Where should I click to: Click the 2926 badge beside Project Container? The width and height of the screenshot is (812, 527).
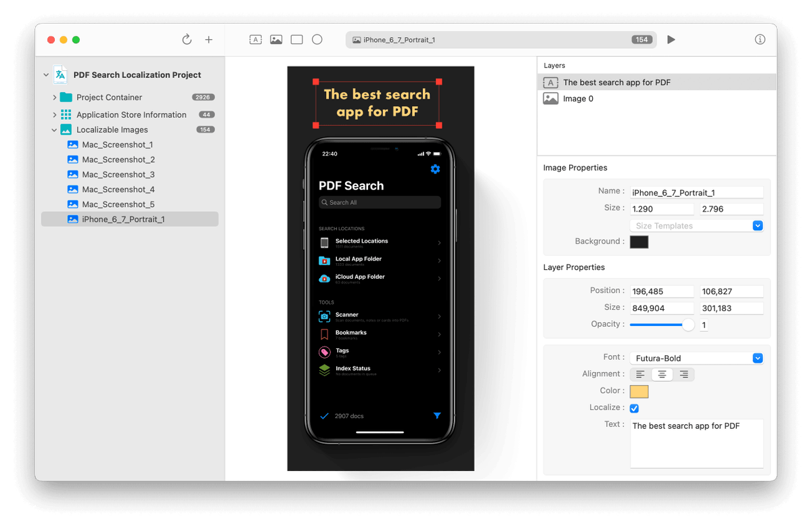tap(203, 97)
